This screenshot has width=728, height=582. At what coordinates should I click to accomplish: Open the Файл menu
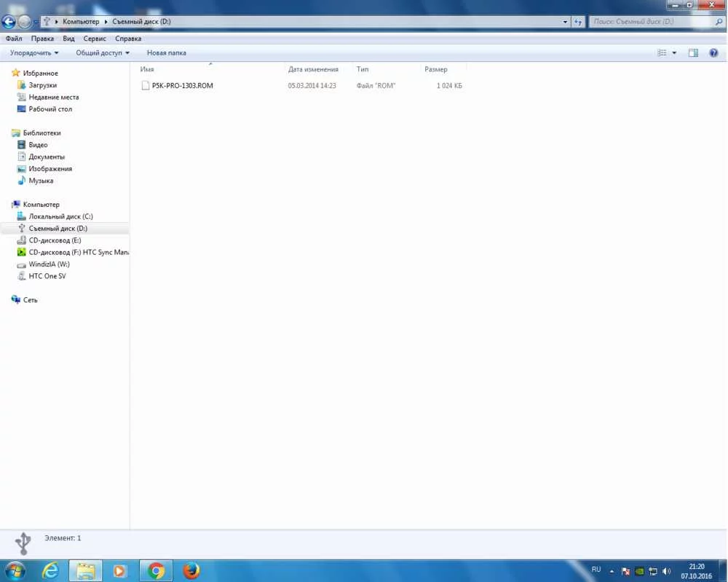(14, 39)
